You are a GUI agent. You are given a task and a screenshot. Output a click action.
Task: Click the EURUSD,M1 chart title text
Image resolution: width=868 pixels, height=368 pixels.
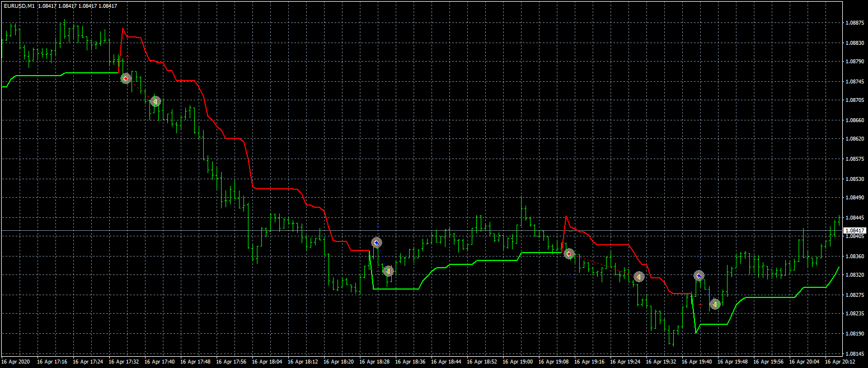point(18,6)
